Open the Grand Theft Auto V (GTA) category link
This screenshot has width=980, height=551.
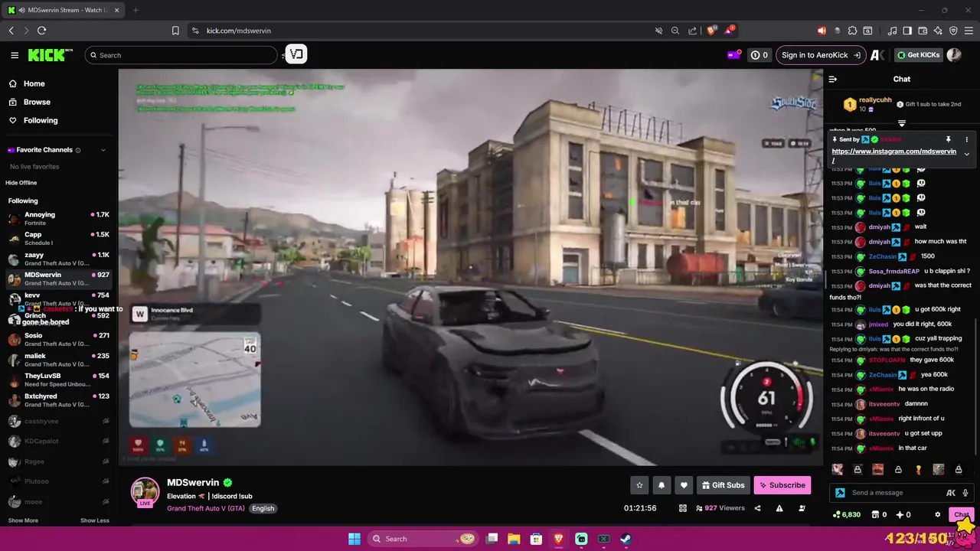click(205, 508)
